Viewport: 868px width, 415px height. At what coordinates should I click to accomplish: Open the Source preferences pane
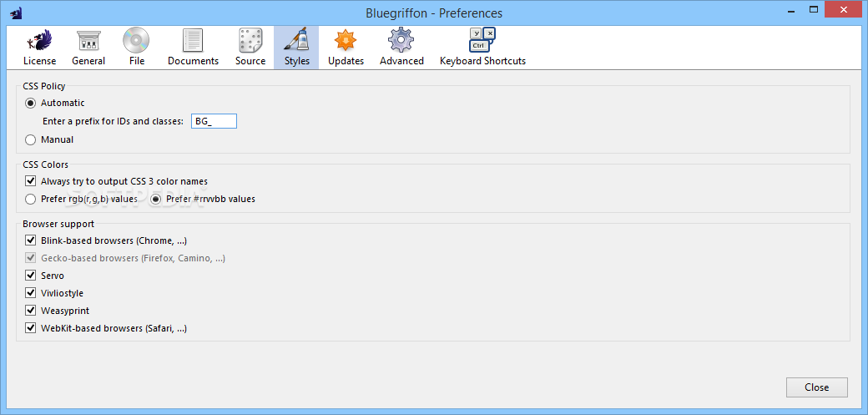point(250,47)
